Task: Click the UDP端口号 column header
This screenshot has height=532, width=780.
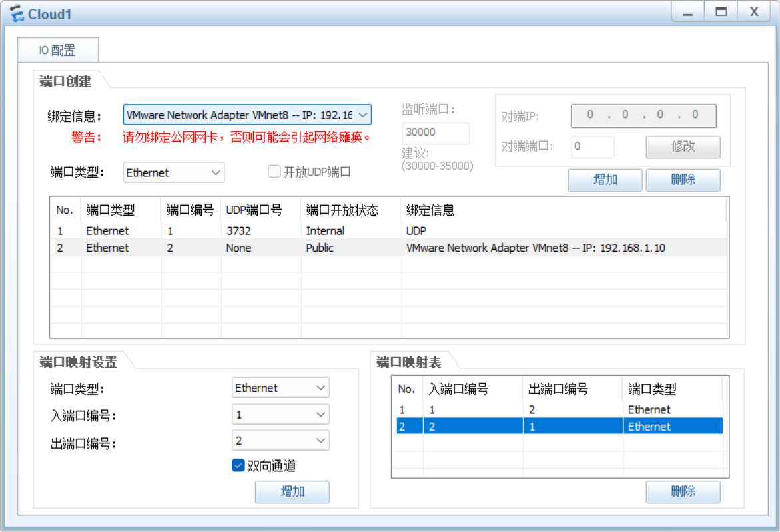Action: 260,210
